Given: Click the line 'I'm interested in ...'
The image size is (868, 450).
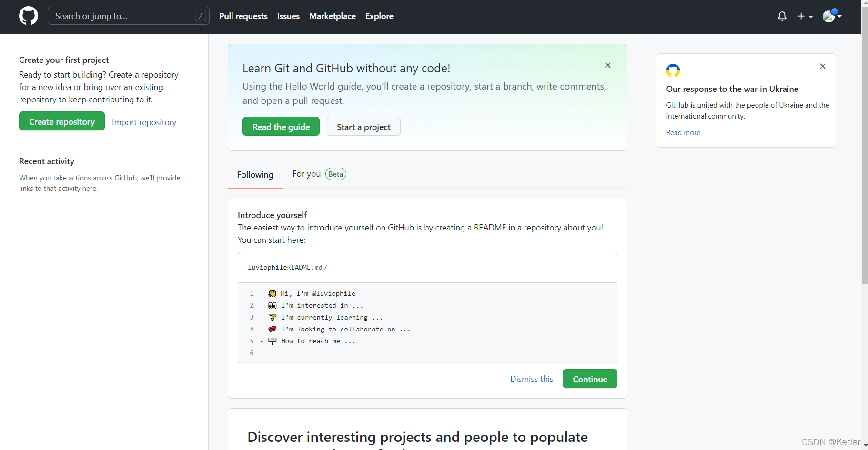Looking at the screenshot, I should [x=322, y=305].
